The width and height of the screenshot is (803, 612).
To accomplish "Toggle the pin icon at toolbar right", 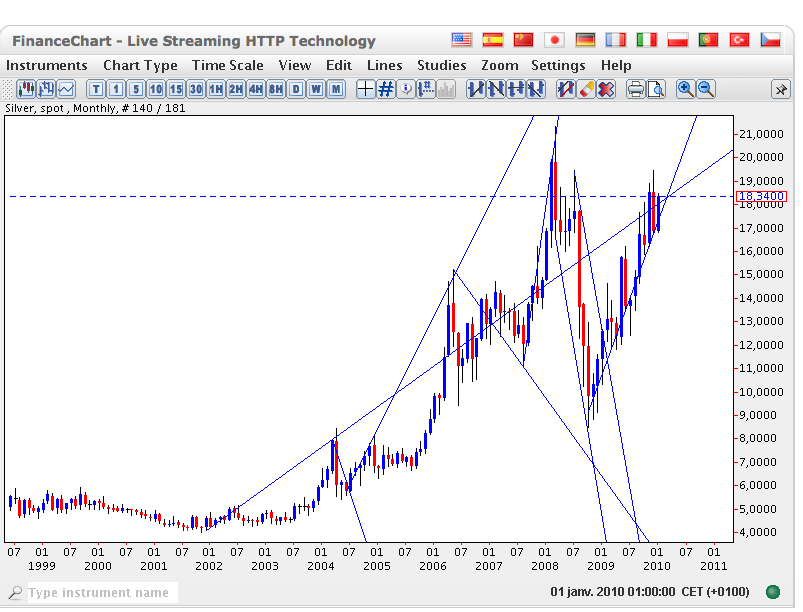I will click(x=780, y=89).
